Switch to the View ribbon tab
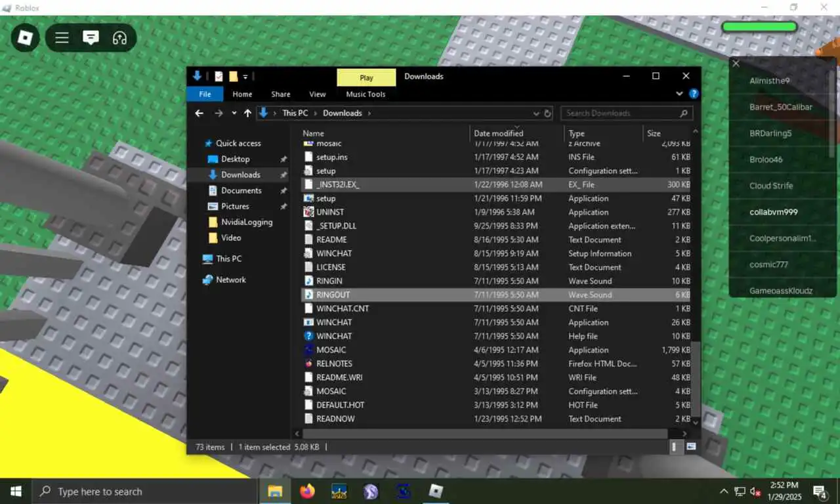The image size is (840, 504). [x=318, y=94]
